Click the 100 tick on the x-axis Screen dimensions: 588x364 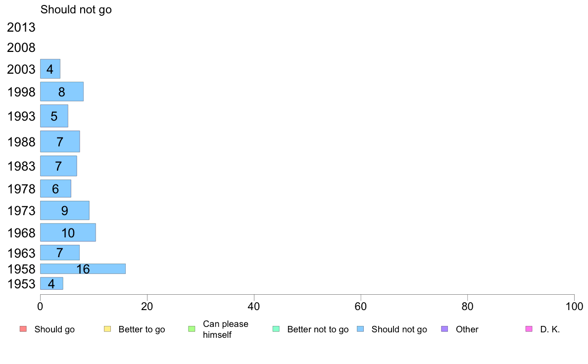pyautogui.click(x=574, y=306)
